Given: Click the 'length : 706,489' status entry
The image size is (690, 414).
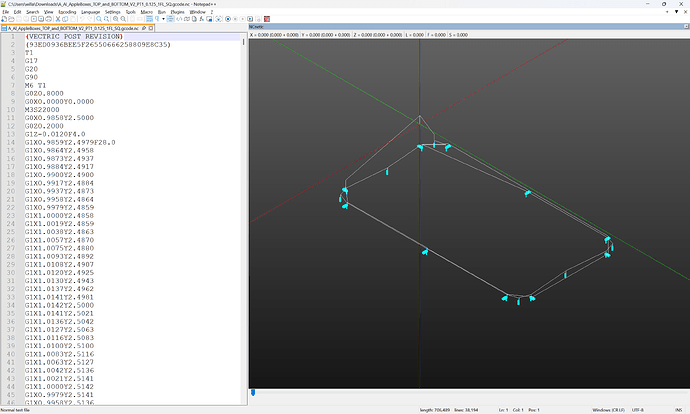Looking at the screenshot, I should click(435, 410).
